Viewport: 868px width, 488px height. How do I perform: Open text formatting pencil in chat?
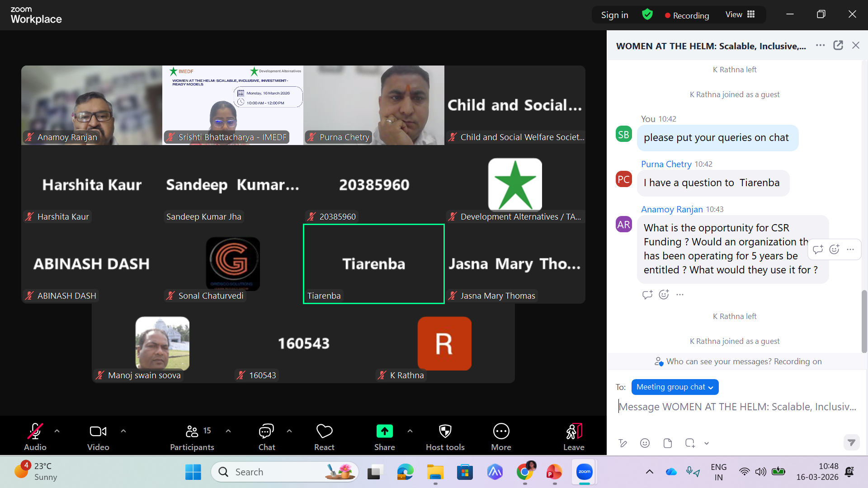(x=623, y=443)
